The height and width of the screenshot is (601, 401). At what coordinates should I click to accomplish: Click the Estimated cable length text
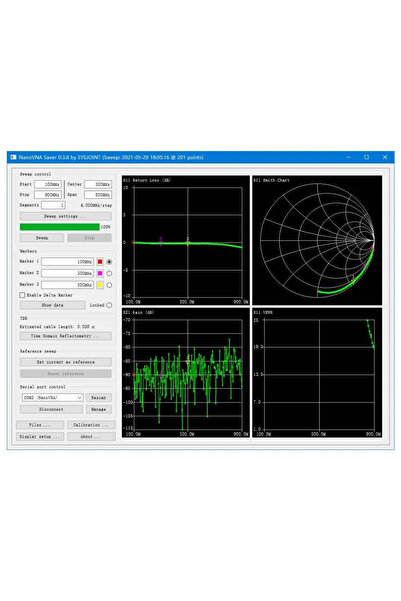57,327
